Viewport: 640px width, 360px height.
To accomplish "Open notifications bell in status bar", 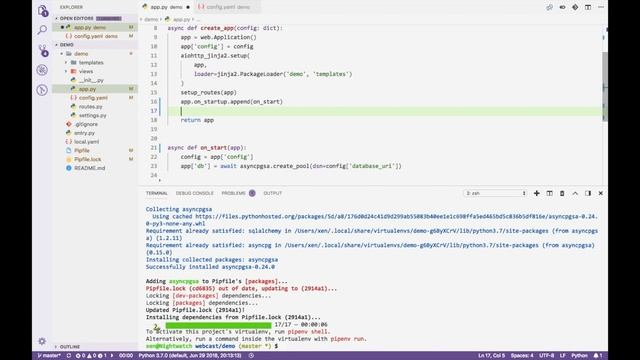I will (598, 356).
